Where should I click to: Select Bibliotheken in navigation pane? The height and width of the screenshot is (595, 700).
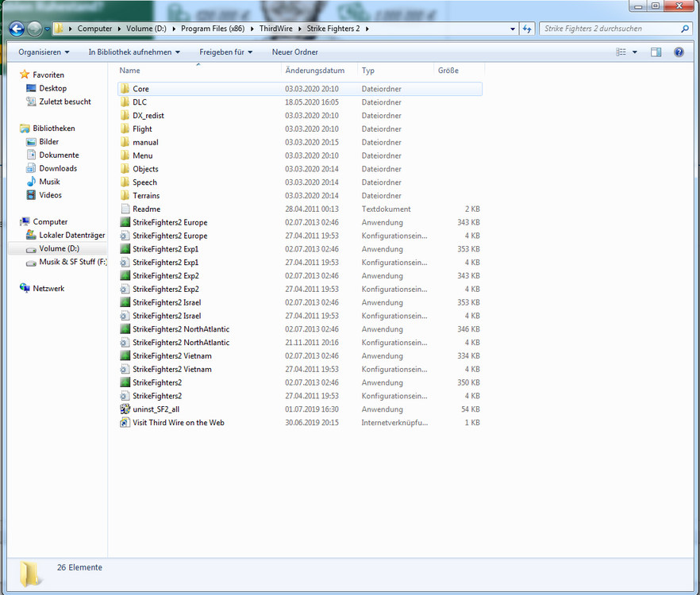pyautogui.click(x=54, y=129)
